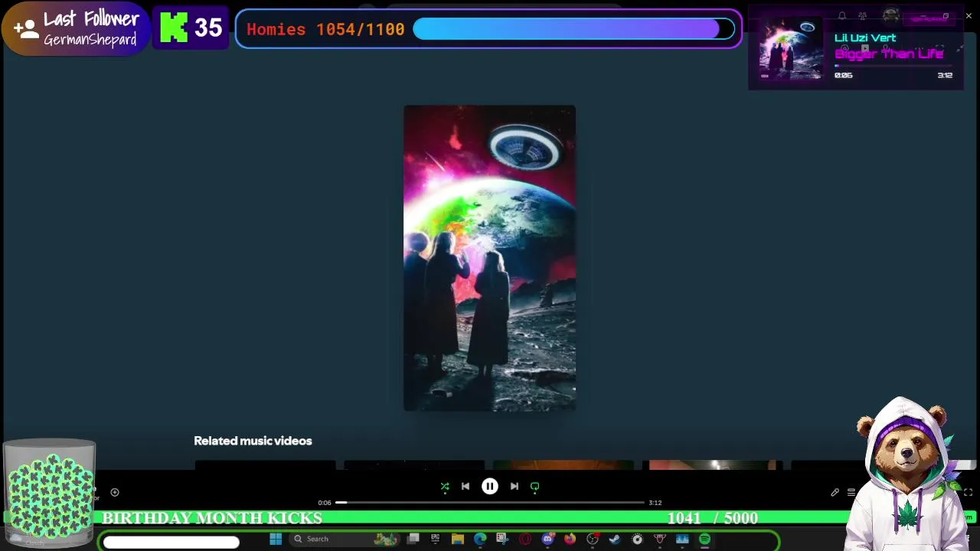Launch Epic Games from the taskbar
This screenshot has width=980, height=551.
[x=435, y=539]
